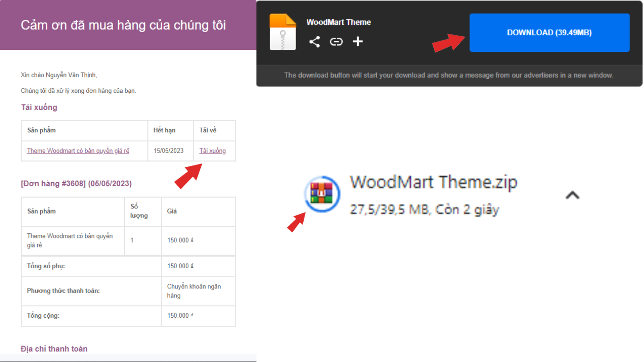Expand the download item chevron arrow
644x362 pixels.
click(x=572, y=195)
